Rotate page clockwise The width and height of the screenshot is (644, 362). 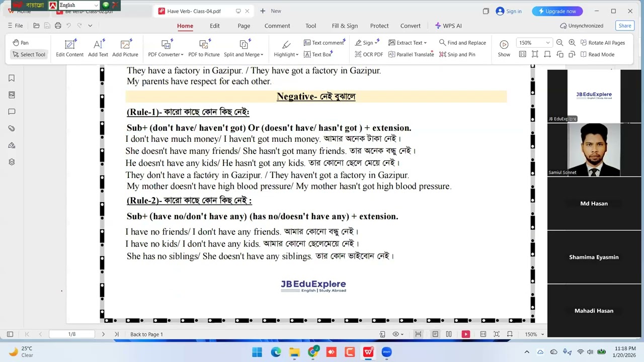pos(572,54)
